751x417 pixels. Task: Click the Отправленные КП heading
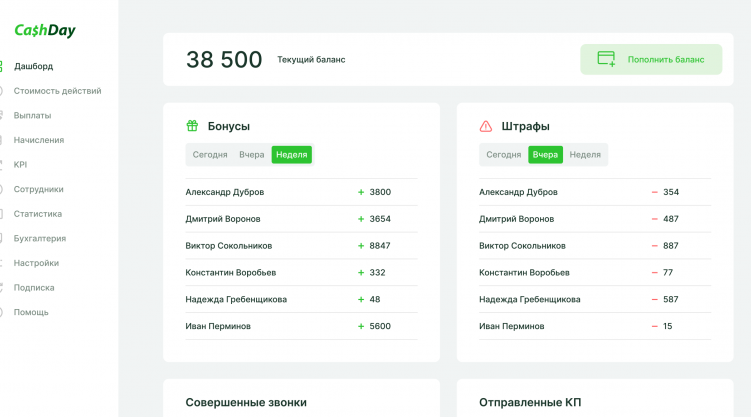(x=530, y=403)
